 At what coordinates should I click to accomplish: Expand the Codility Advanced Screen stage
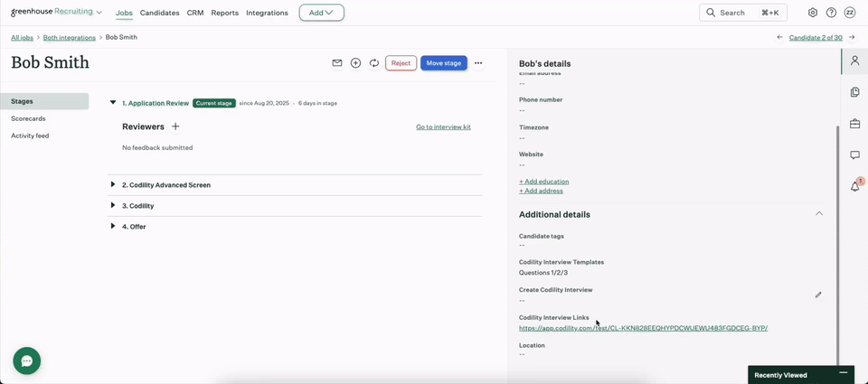click(x=113, y=184)
